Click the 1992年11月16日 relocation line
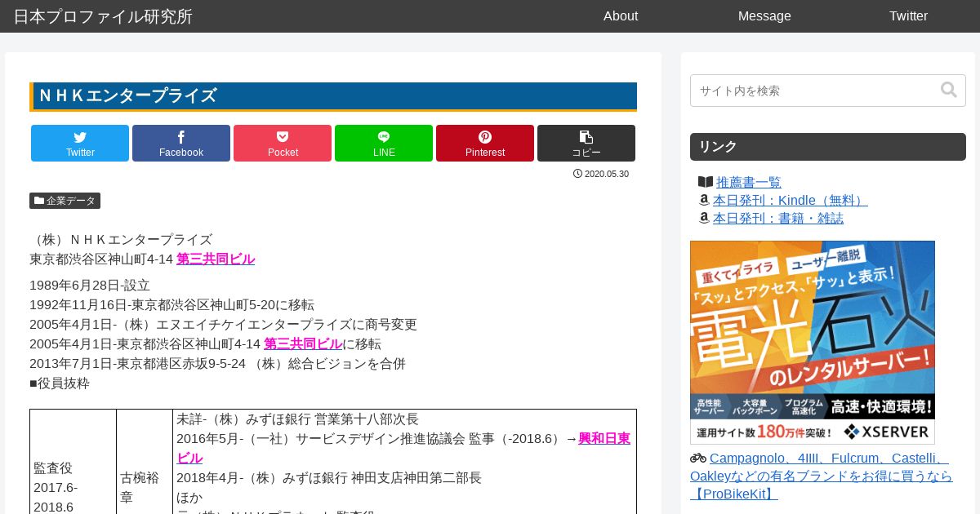 [x=171, y=305]
